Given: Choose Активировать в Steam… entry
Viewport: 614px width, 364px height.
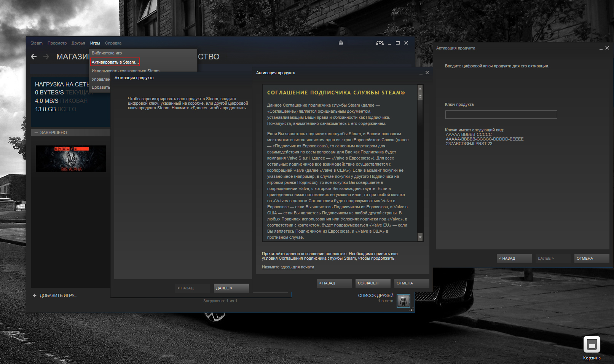Looking at the screenshot, I should click(x=115, y=62).
